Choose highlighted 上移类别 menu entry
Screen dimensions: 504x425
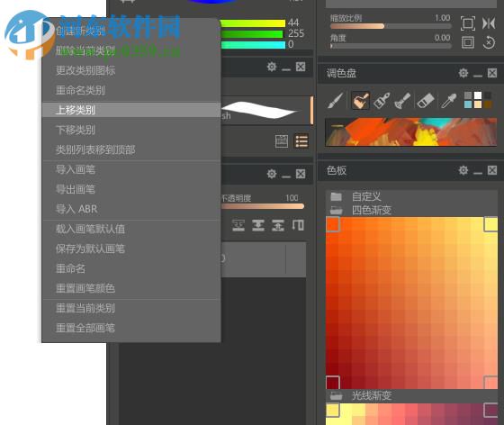pos(131,110)
